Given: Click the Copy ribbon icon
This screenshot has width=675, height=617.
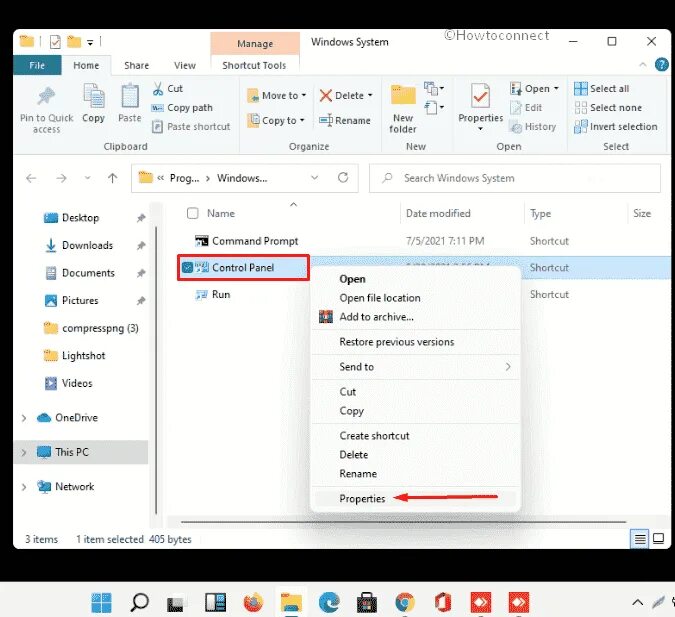Looking at the screenshot, I should point(93,96).
